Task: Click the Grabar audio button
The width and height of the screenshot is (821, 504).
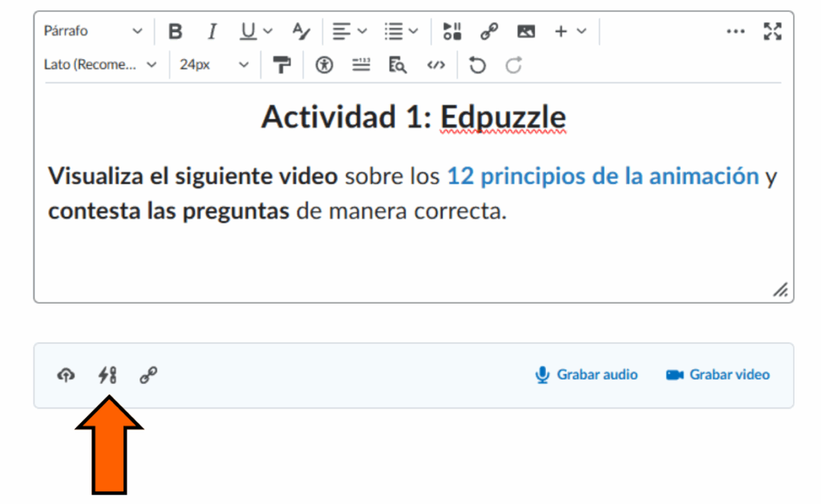Action: click(587, 374)
